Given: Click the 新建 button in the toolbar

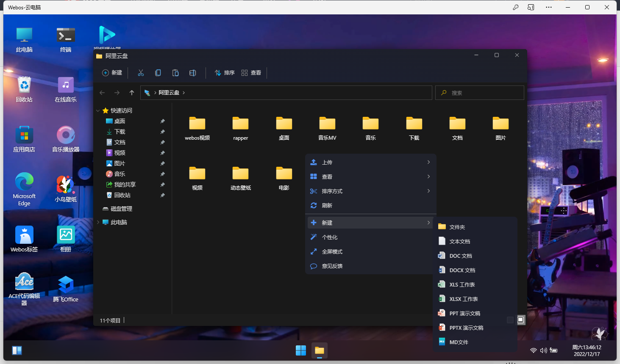Looking at the screenshot, I should point(112,73).
